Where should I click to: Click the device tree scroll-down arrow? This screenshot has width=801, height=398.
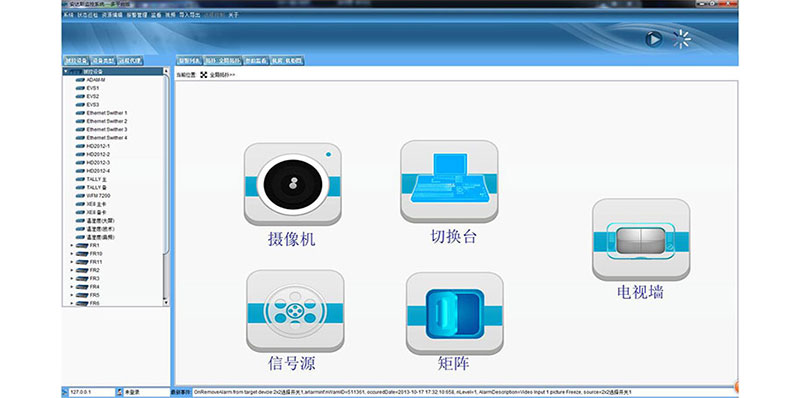pyautogui.click(x=166, y=303)
